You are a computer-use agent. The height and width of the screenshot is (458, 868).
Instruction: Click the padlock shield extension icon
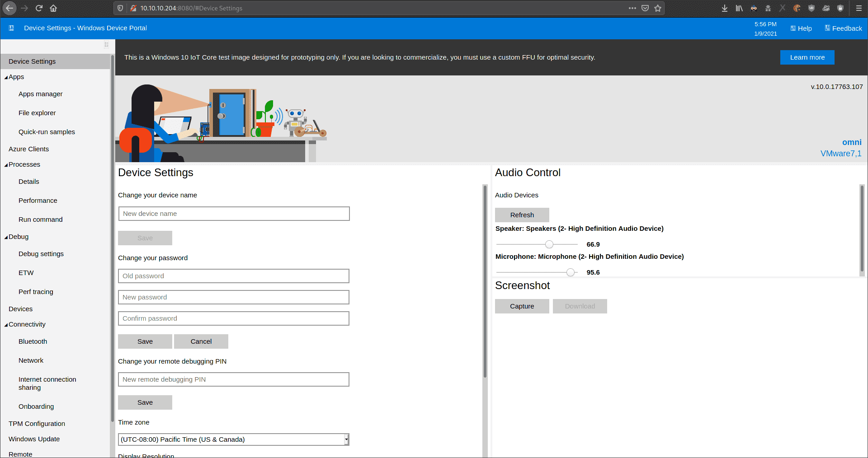[840, 8]
